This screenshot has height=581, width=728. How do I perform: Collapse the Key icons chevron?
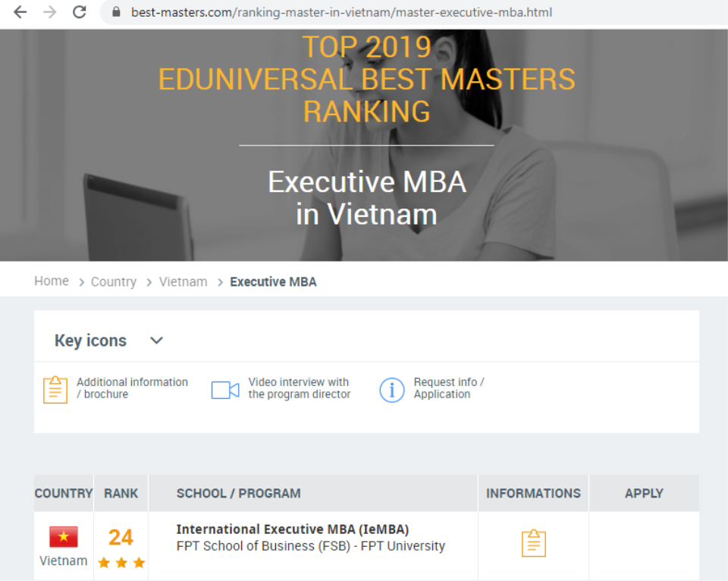(x=157, y=341)
